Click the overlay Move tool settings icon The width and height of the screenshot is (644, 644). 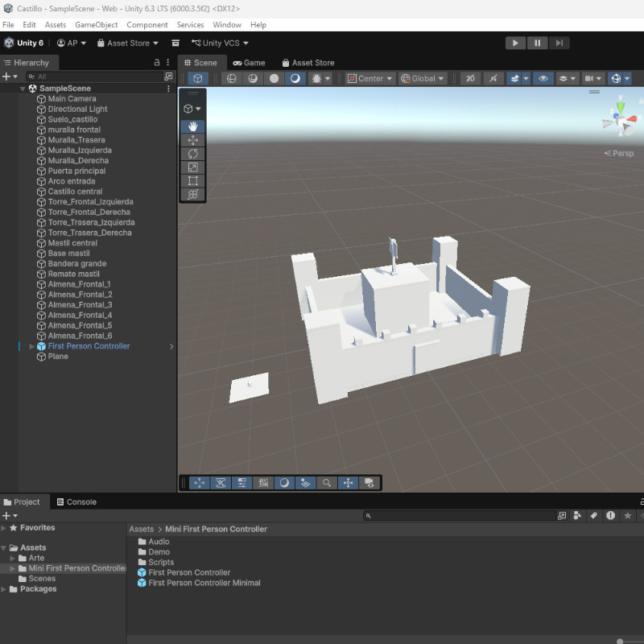199,483
